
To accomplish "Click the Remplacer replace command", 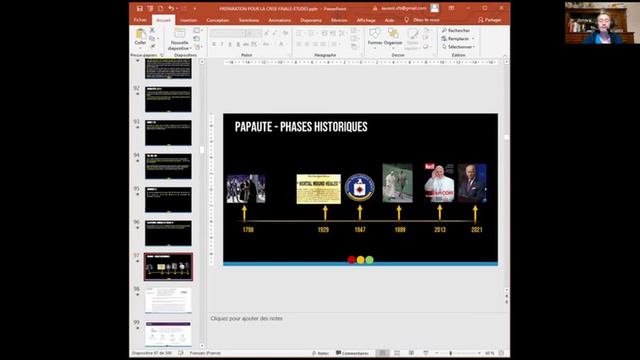I will [455, 39].
